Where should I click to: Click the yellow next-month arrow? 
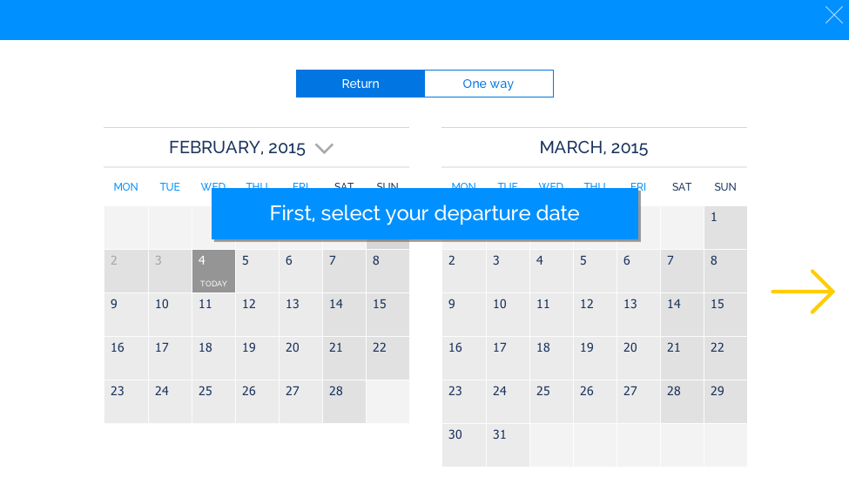pos(803,292)
